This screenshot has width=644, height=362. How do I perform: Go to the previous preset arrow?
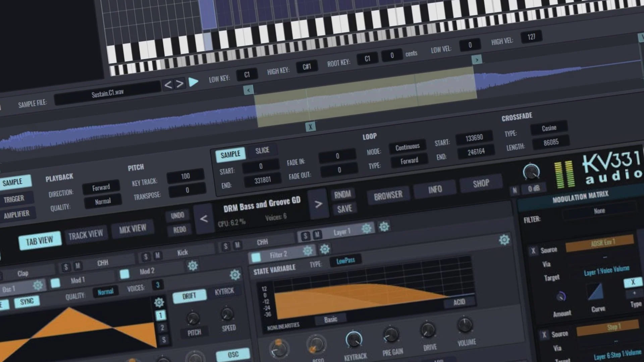coord(204,219)
